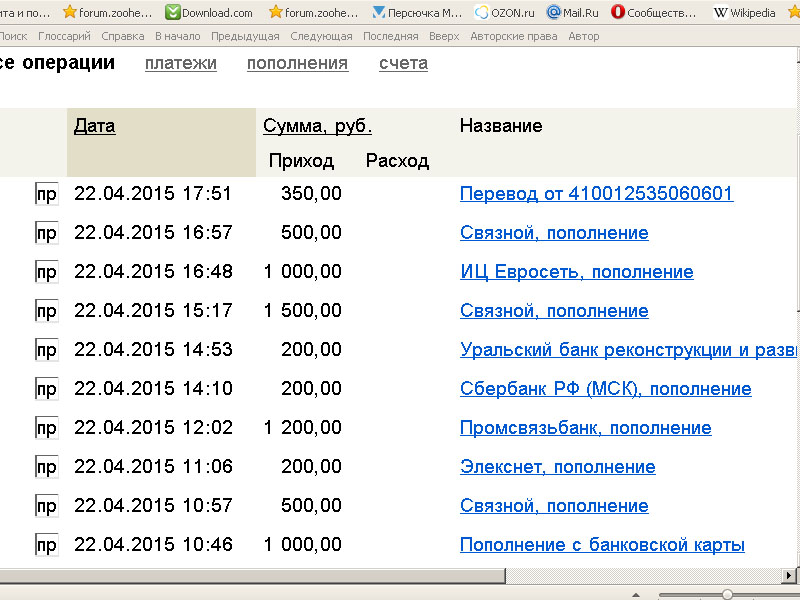This screenshot has width=800, height=600.
Task: Adjust the zoom slider in the status bar
Action: pyautogui.click(x=727, y=594)
